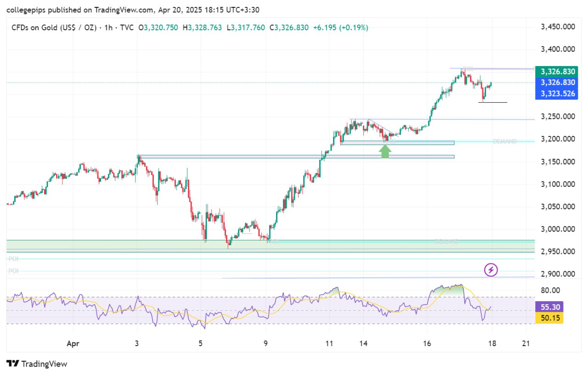Click the yellow 50.15 RSI average label
The image size is (588, 375).
[550, 318]
